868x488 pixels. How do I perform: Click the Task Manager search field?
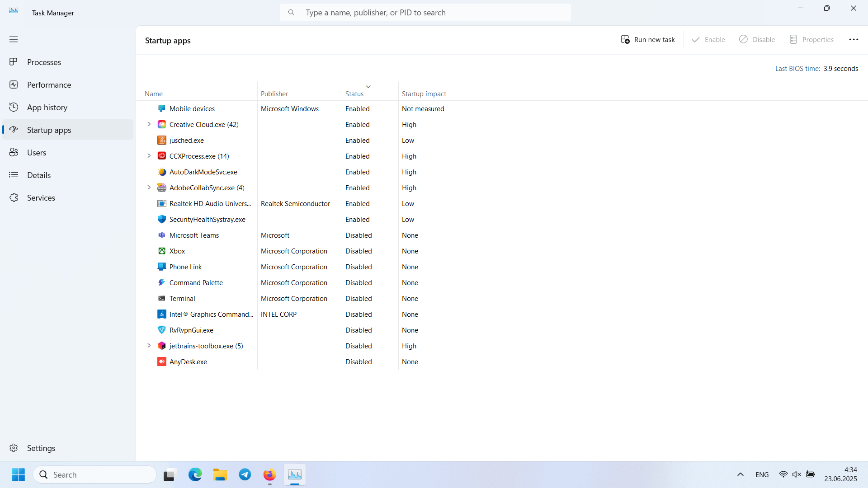pos(425,13)
